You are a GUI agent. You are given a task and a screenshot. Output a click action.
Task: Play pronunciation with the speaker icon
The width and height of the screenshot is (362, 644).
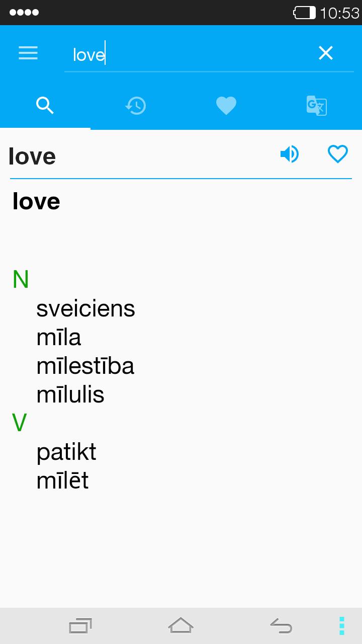click(290, 154)
